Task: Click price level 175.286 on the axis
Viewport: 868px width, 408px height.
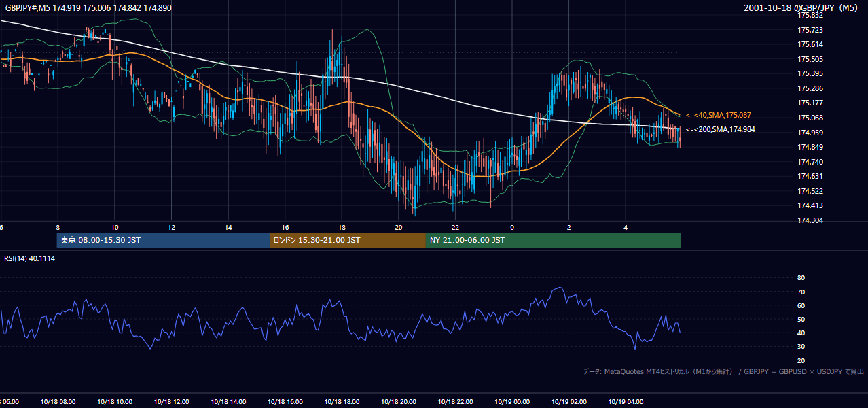Action: tap(810, 88)
